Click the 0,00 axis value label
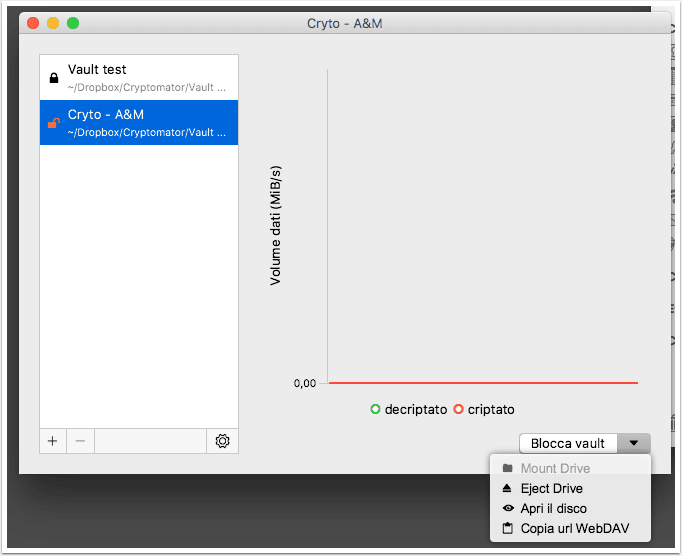 point(304,383)
